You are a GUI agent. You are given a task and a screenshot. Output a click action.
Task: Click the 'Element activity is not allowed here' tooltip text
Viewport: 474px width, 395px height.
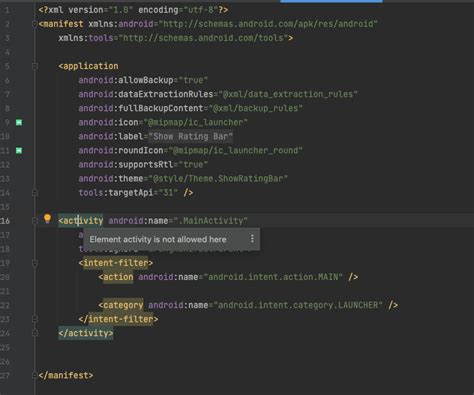pos(158,239)
